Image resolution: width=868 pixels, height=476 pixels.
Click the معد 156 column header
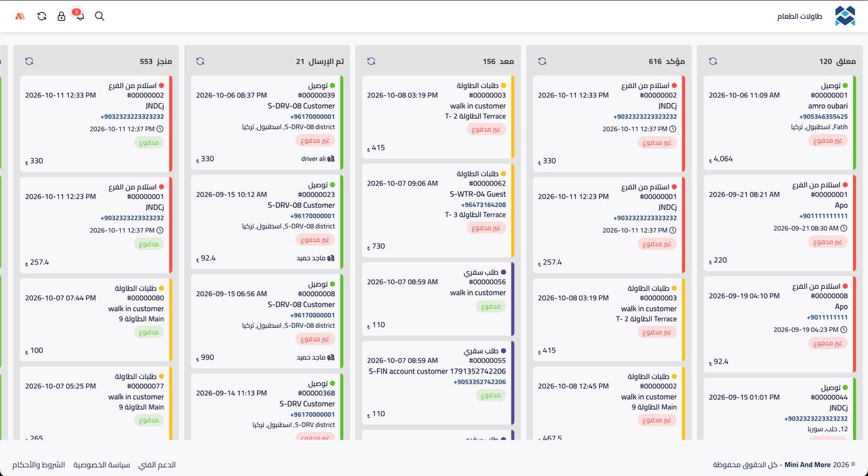[x=498, y=61]
